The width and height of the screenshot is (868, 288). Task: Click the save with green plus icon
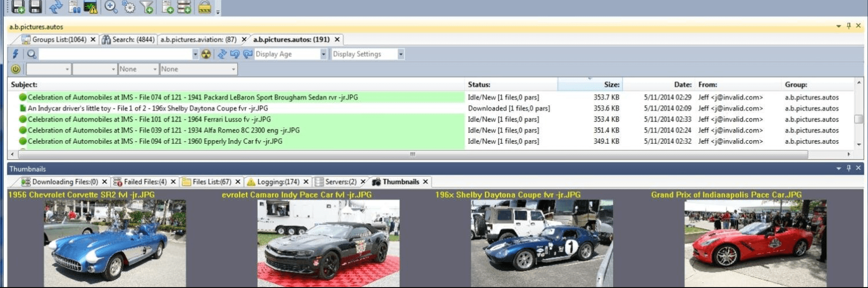pos(18,7)
